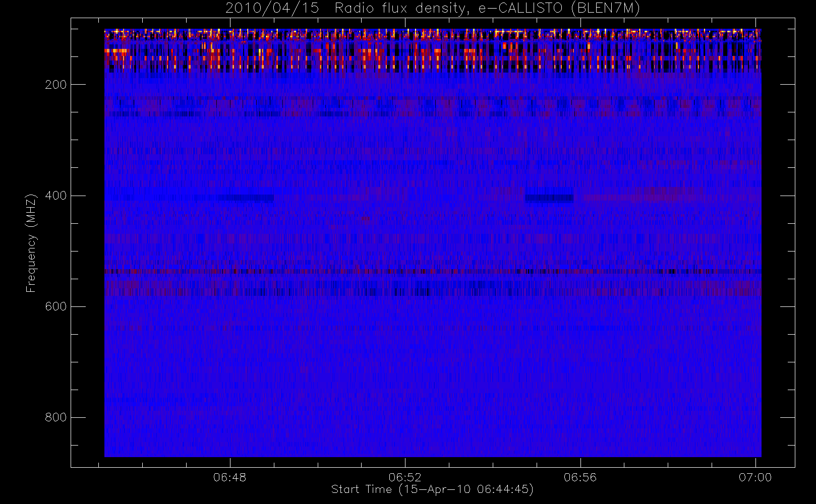Click the 'Start Time (15-Apr-10 06:44:45)' label
The image size is (816, 504).
(x=433, y=489)
